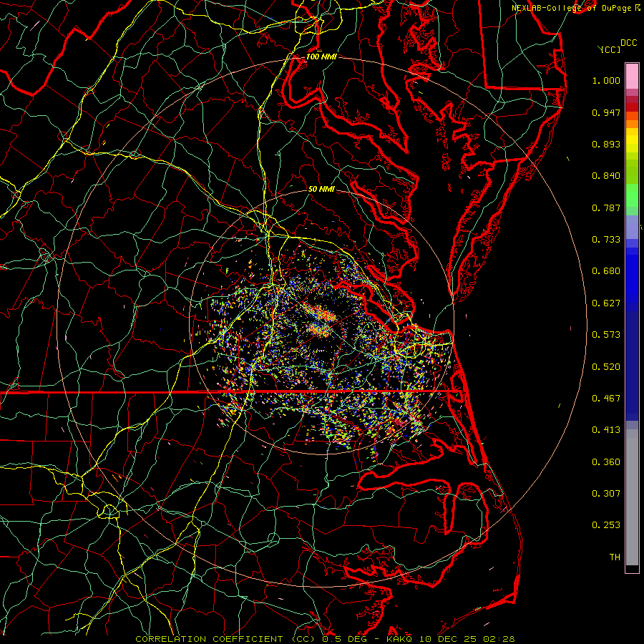Select the 0.467 scale value

pos(606,399)
